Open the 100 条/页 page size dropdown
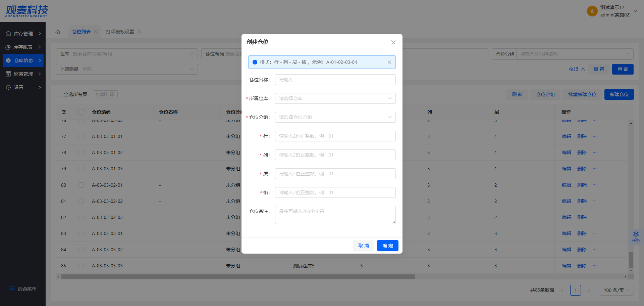 tap(617, 290)
